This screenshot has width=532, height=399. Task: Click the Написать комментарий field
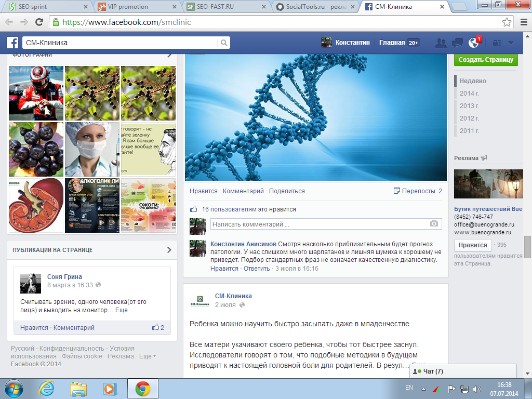click(x=326, y=224)
